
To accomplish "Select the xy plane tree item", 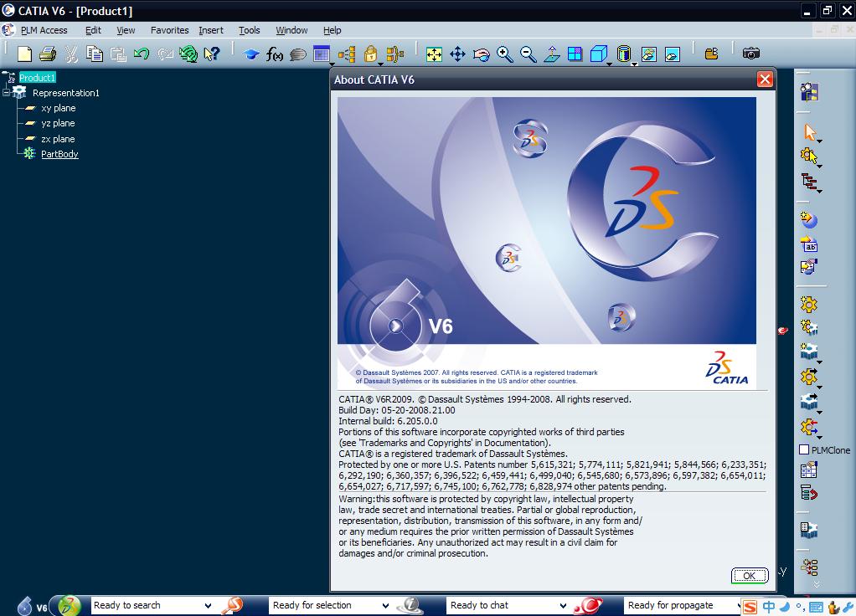I will pyautogui.click(x=59, y=108).
